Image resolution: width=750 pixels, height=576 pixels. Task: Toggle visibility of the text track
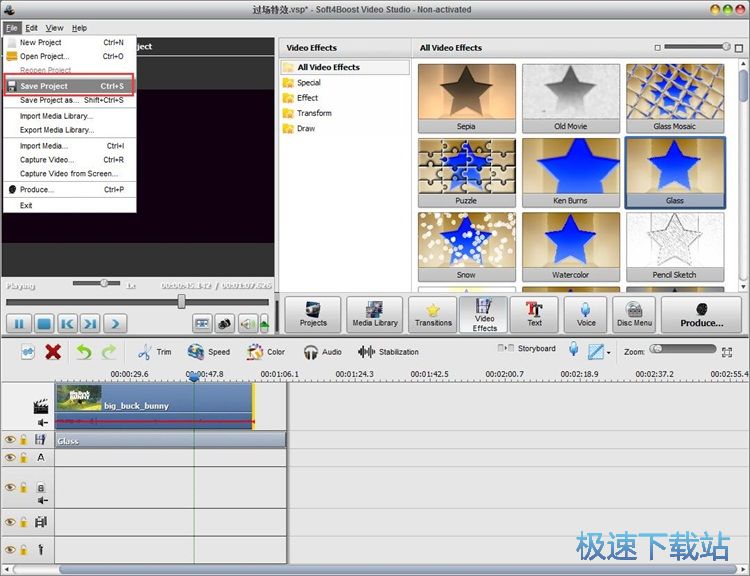coord(10,457)
